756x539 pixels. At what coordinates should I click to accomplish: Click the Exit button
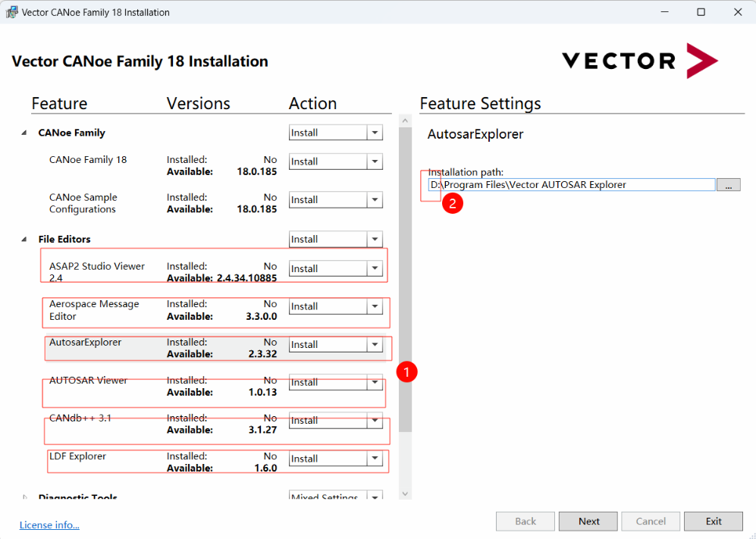714,521
